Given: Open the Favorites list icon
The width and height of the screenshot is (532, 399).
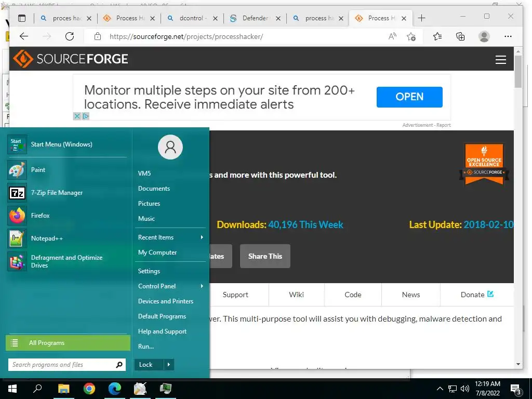Looking at the screenshot, I should point(437,36).
